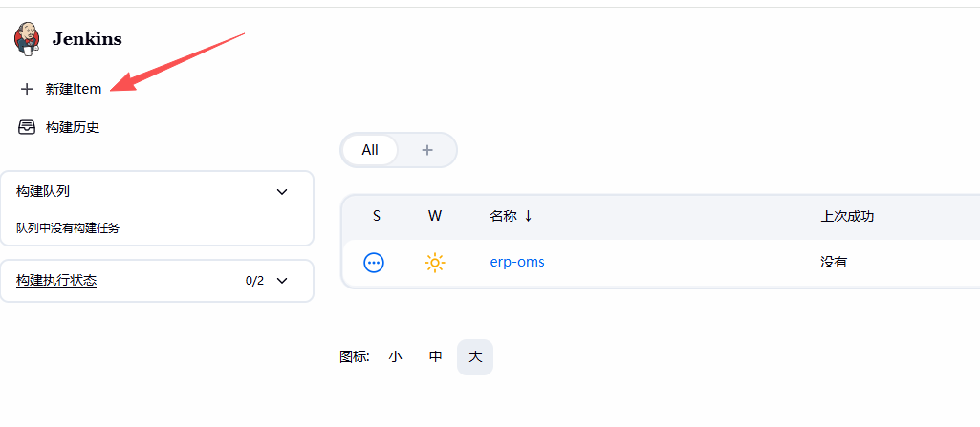980x427 pixels.
Task: Click the Jenkins title text
Action: tap(87, 39)
